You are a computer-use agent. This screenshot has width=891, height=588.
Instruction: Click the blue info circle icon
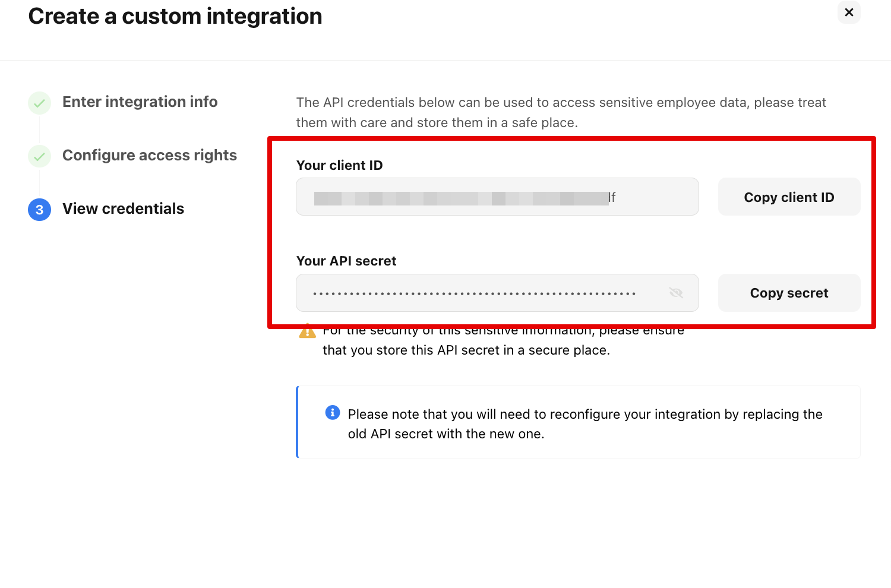coord(333,413)
